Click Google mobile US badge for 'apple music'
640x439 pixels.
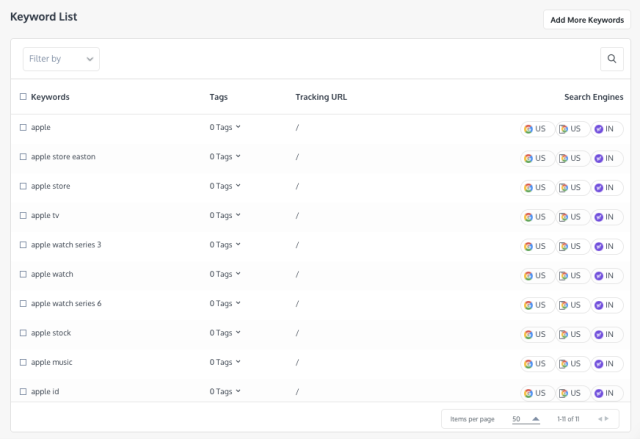click(x=571, y=363)
